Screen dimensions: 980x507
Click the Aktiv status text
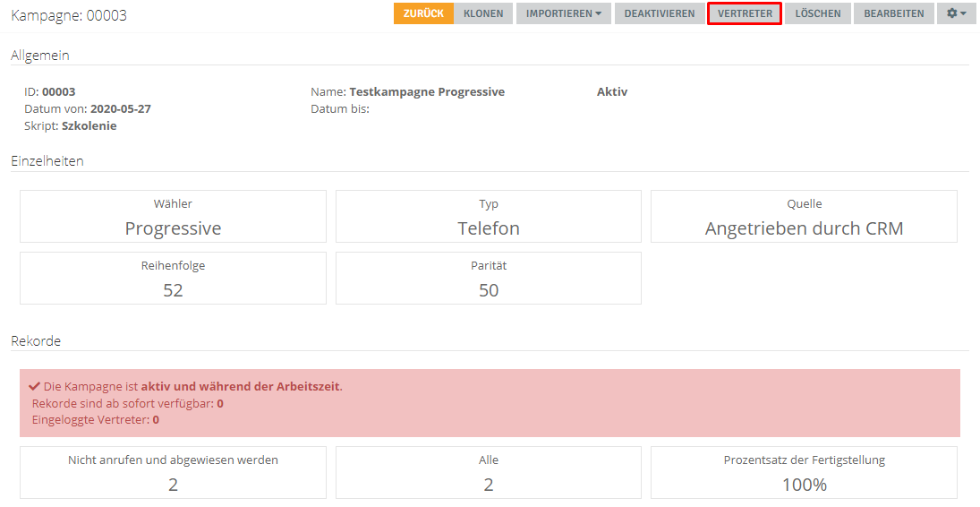612,92
